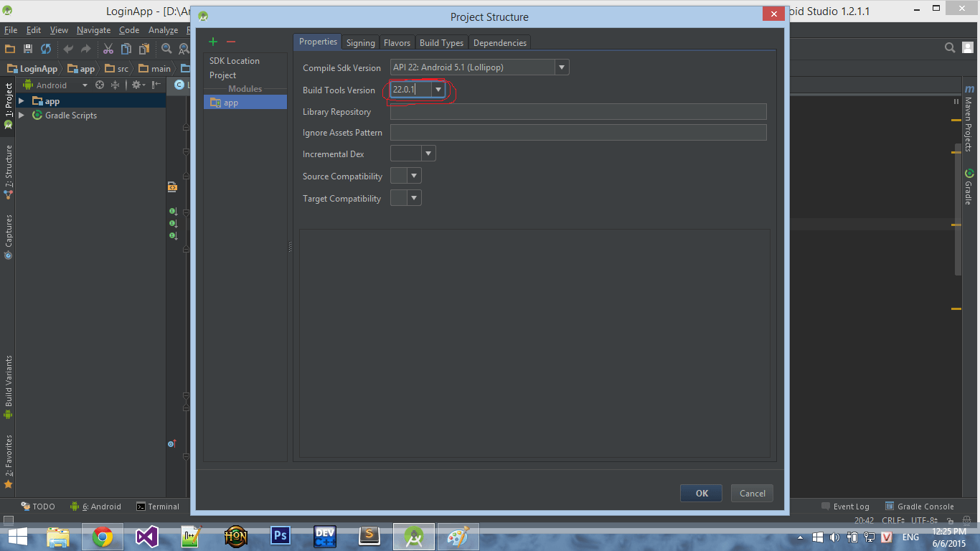Click the Library Repository input field
Viewport: 980px width, 551px height.
(578, 111)
